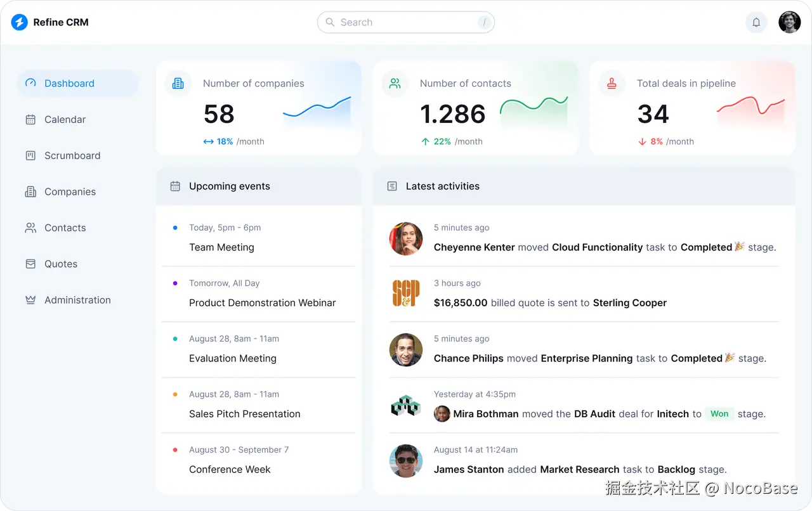Click the Companies building icon in sidebar
This screenshot has height=511, width=812.
point(30,191)
